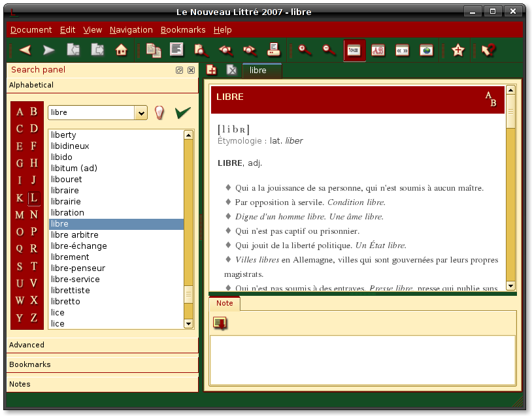Open the Document menu
This screenshot has height=416, width=532.
[31, 30]
